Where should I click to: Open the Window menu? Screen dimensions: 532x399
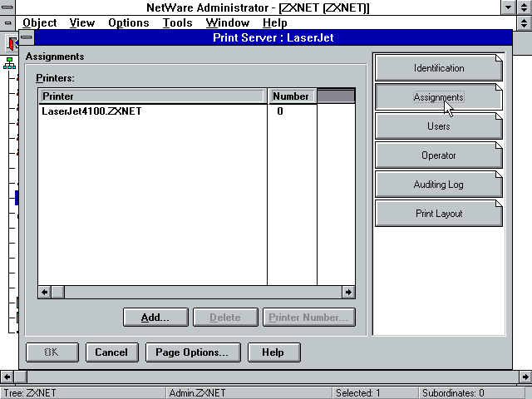227,22
